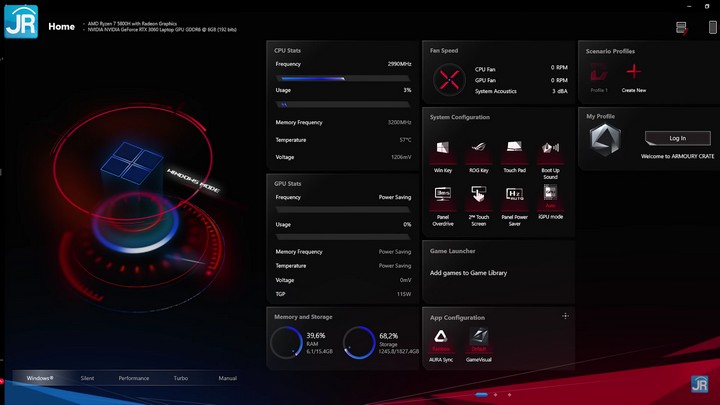Click the System Acoustics 3 dBA value

click(x=560, y=91)
